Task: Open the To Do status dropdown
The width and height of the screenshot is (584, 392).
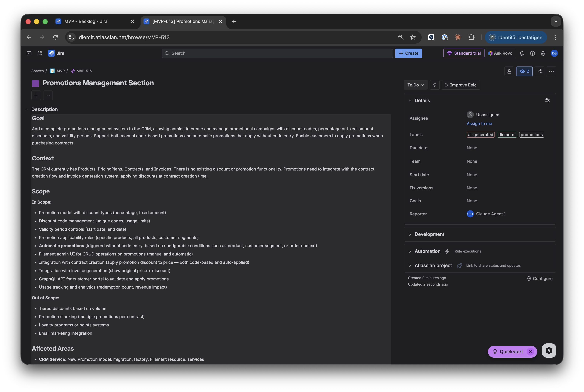Action: tap(415, 85)
